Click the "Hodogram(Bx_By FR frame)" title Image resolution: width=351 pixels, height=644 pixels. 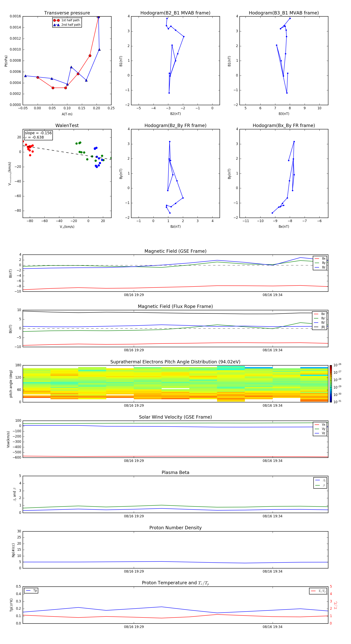(x=284, y=125)
